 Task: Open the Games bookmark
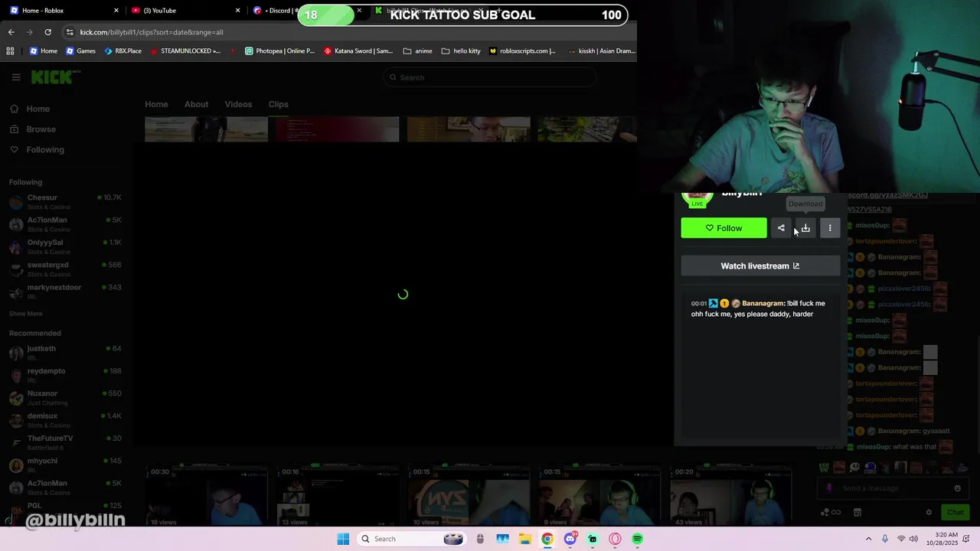(x=80, y=51)
